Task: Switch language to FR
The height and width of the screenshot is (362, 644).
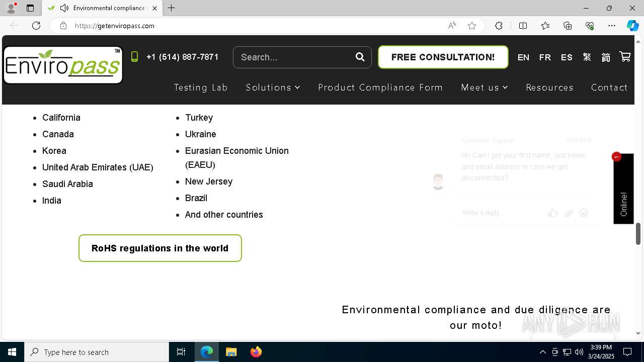Action: click(545, 57)
